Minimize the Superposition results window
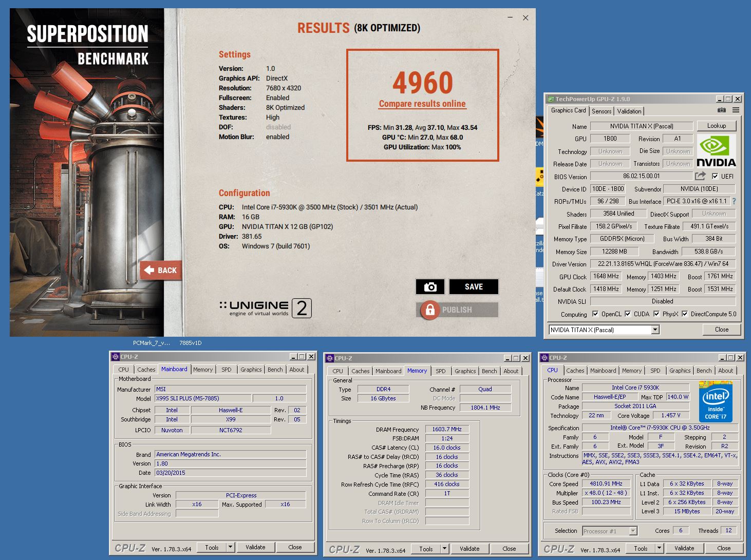This screenshot has height=560, width=751. click(x=510, y=17)
